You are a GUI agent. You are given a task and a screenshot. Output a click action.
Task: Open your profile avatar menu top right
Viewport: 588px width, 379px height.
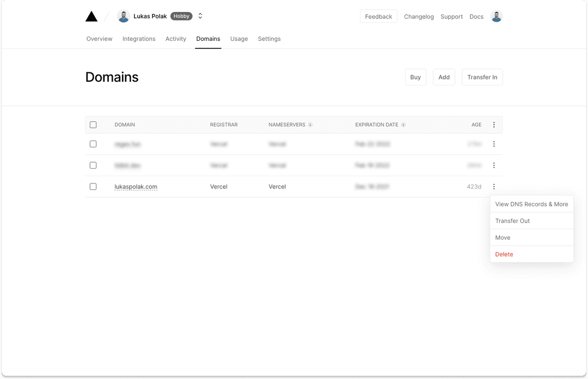coord(496,16)
